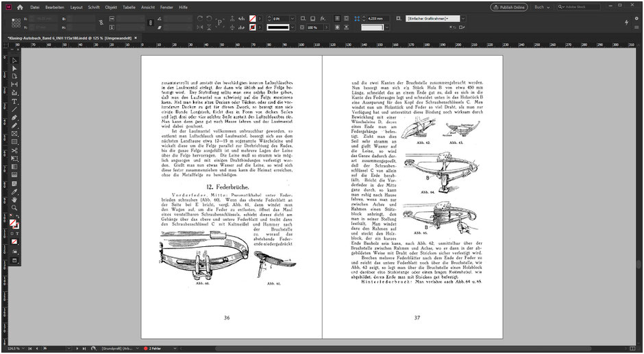Open the fx effects button
The width and height of the screenshot is (644, 354).
(x=323, y=19)
